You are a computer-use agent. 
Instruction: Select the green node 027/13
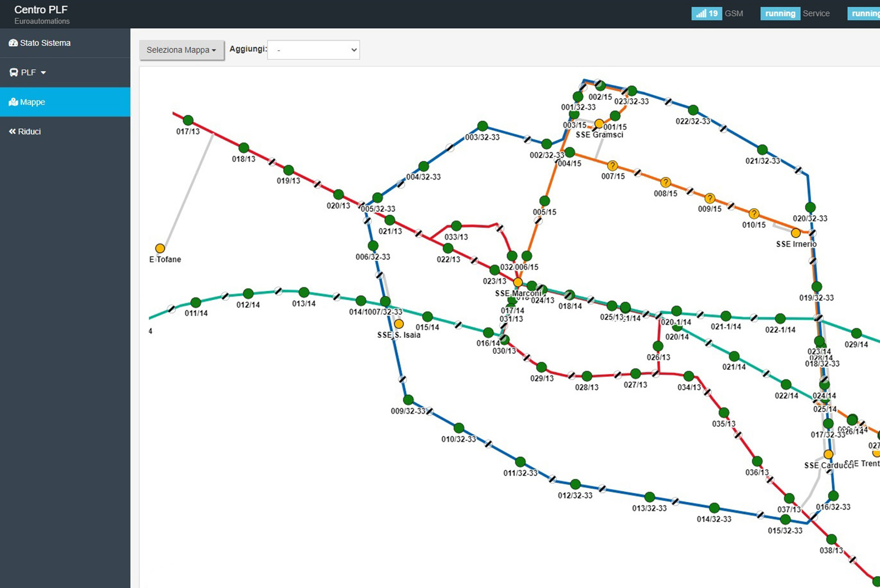635,374
